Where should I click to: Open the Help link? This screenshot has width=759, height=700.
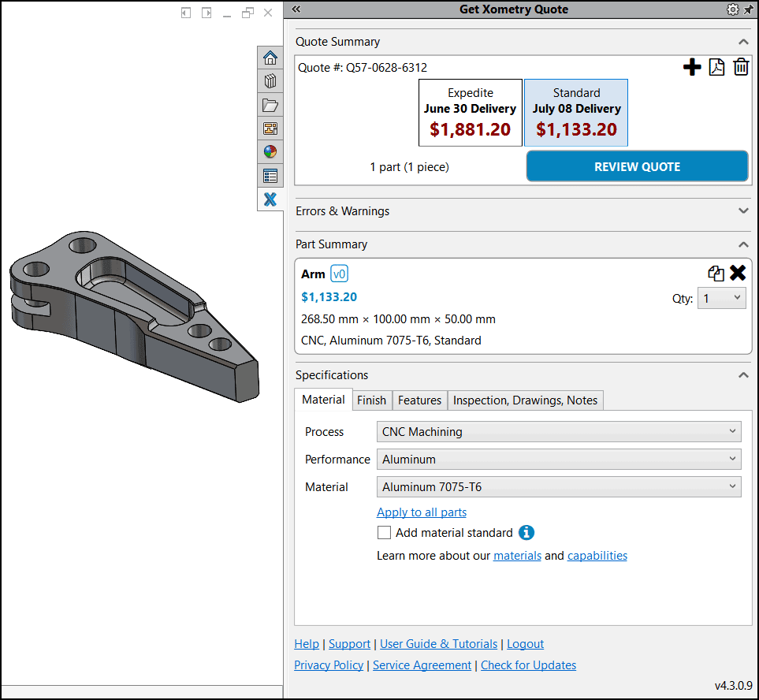[x=307, y=644]
